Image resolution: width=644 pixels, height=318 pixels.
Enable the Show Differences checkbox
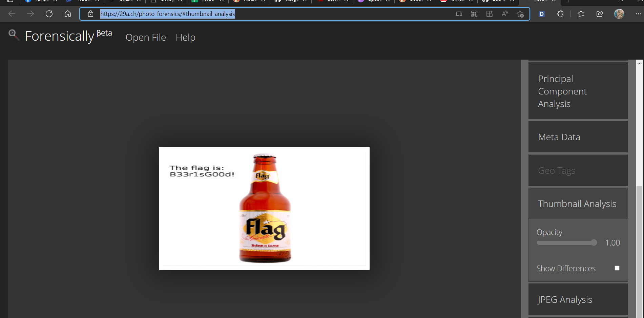[x=617, y=268]
